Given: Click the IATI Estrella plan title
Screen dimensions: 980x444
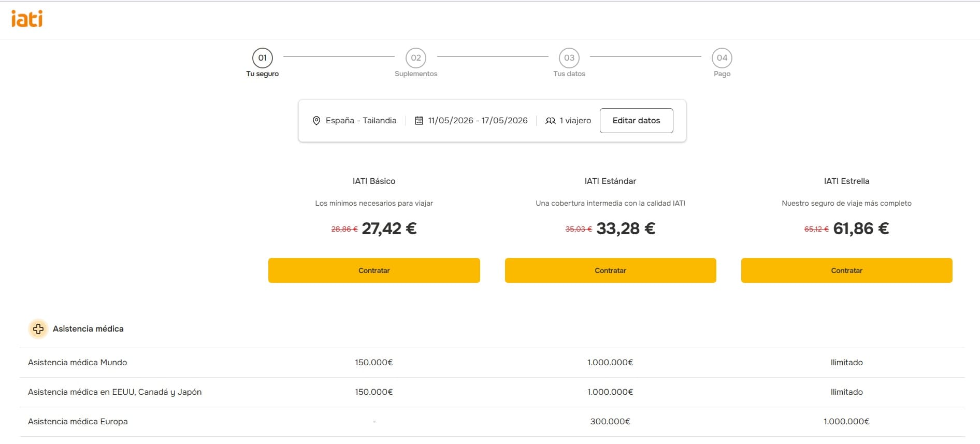Looking at the screenshot, I should click(x=846, y=181).
